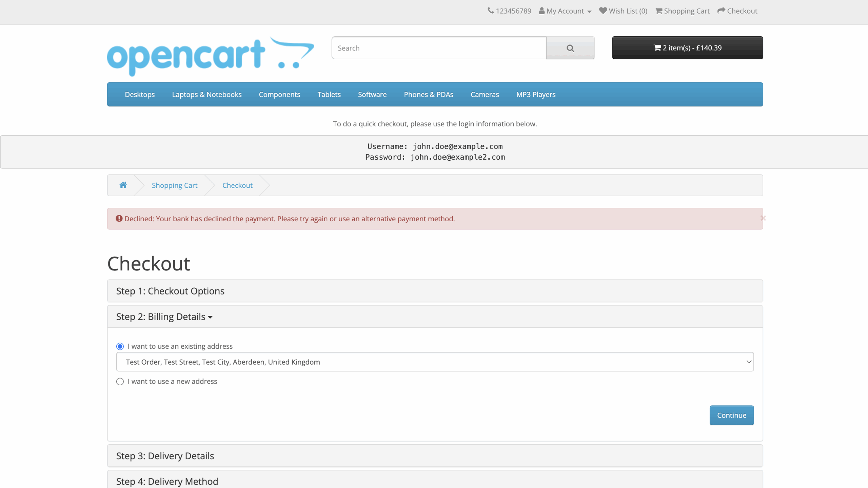
Task: Click the magnifying glass search button
Action: 570,48
